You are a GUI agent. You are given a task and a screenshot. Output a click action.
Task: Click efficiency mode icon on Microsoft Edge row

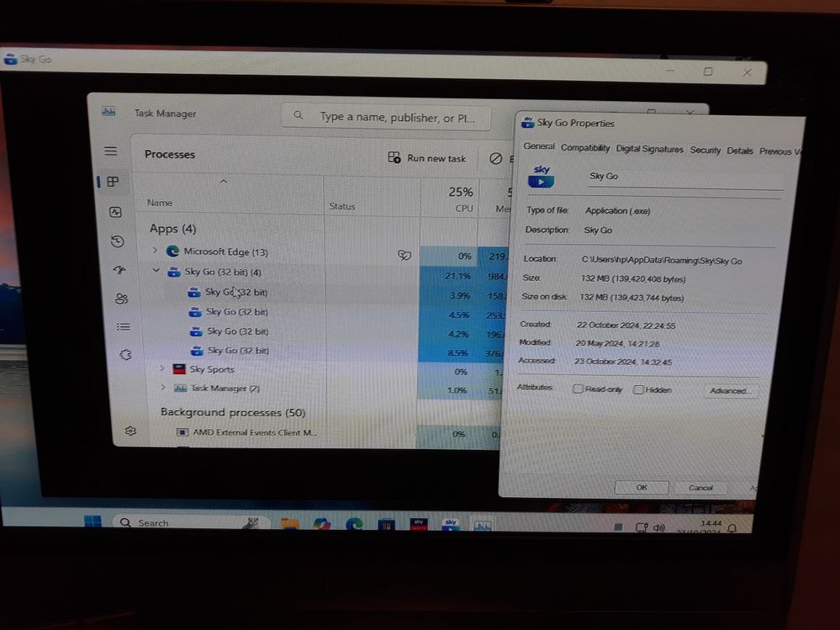(x=404, y=255)
